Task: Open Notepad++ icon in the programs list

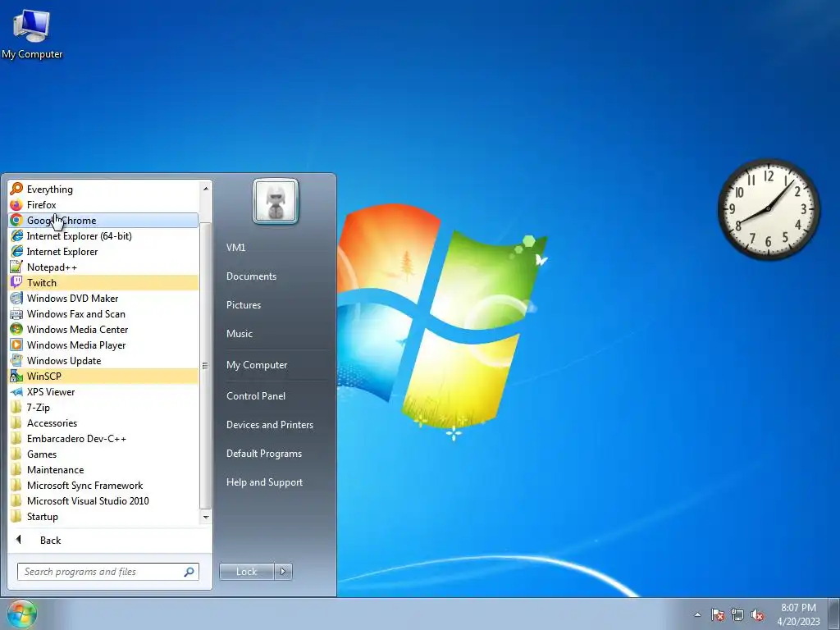Action: point(16,267)
